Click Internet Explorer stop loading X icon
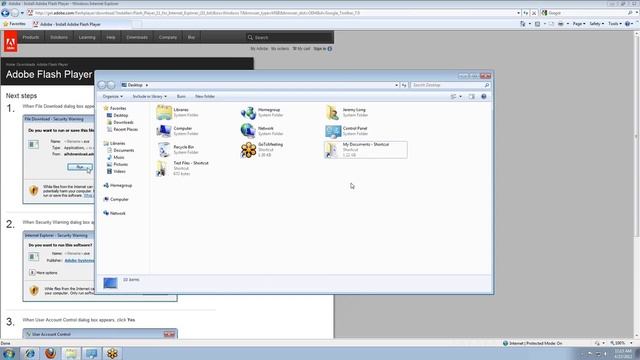 click(x=533, y=13)
